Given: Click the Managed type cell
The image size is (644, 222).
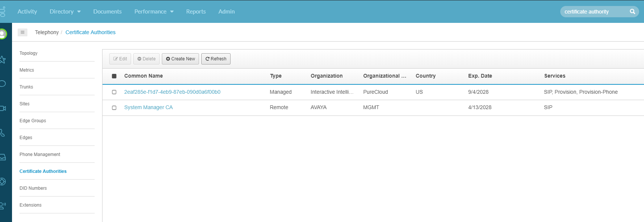Looking at the screenshot, I should point(281,92).
